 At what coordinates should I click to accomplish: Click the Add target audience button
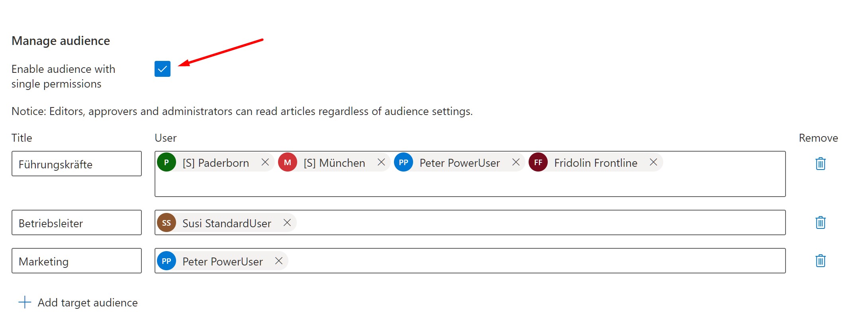pyautogui.click(x=78, y=302)
